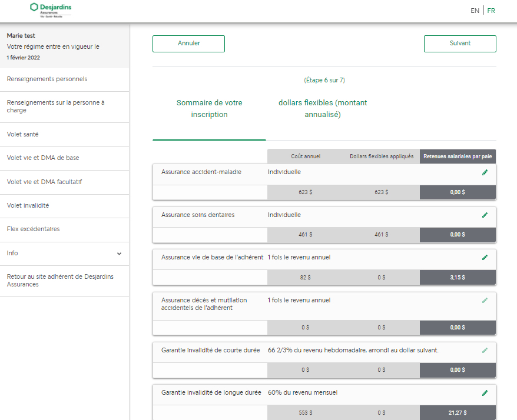Switch language to English (EN)
Image resolution: width=517 pixels, height=420 pixels.
click(475, 11)
